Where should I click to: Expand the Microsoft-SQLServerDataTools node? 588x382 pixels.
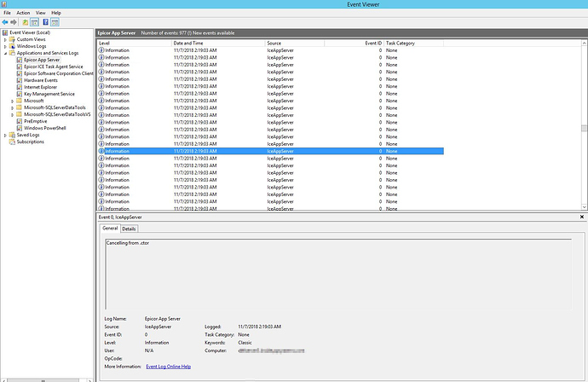click(13, 107)
